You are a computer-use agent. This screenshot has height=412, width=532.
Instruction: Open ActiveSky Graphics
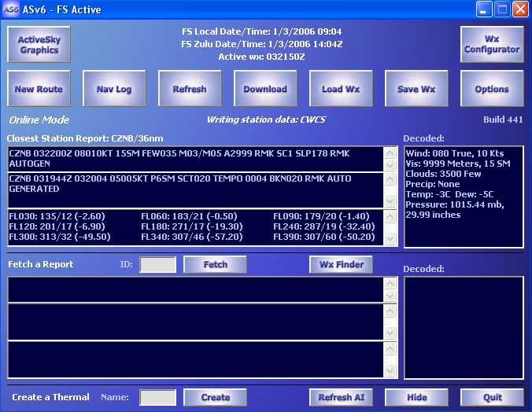(39, 44)
